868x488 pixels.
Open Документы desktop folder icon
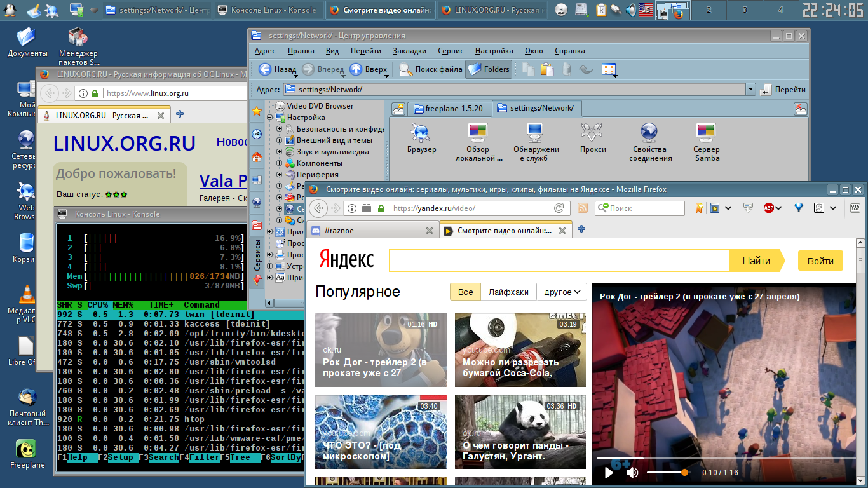[27, 42]
